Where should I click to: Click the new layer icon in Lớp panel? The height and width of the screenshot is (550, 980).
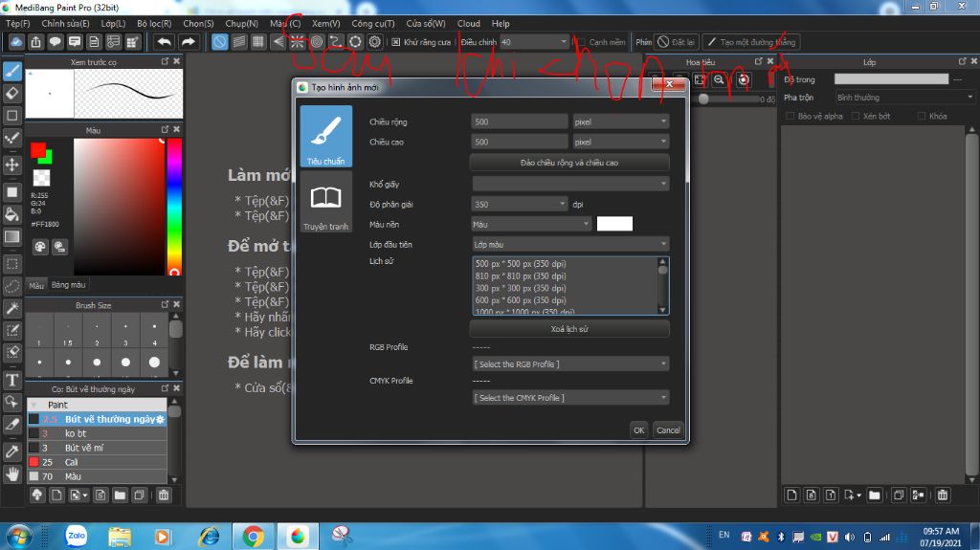point(791,495)
